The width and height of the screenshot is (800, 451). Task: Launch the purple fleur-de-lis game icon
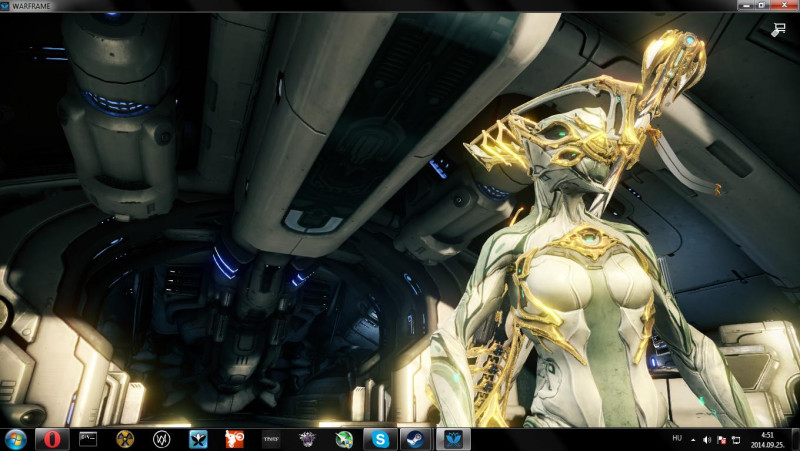(x=307, y=439)
